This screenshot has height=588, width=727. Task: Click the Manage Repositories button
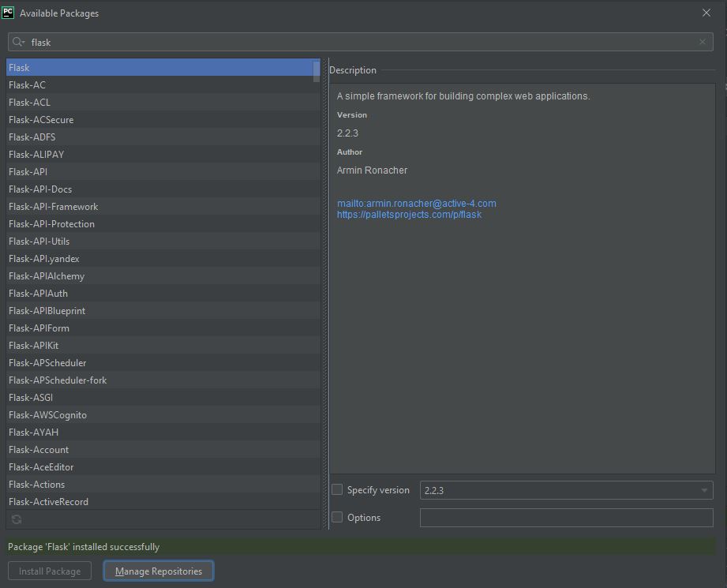click(158, 570)
